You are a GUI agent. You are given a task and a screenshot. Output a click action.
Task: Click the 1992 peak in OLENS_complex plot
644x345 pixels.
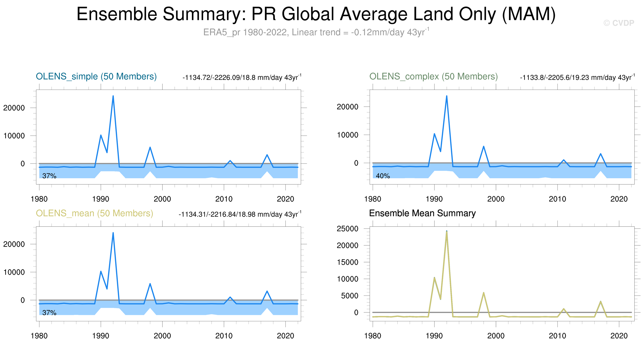tap(447, 96)
